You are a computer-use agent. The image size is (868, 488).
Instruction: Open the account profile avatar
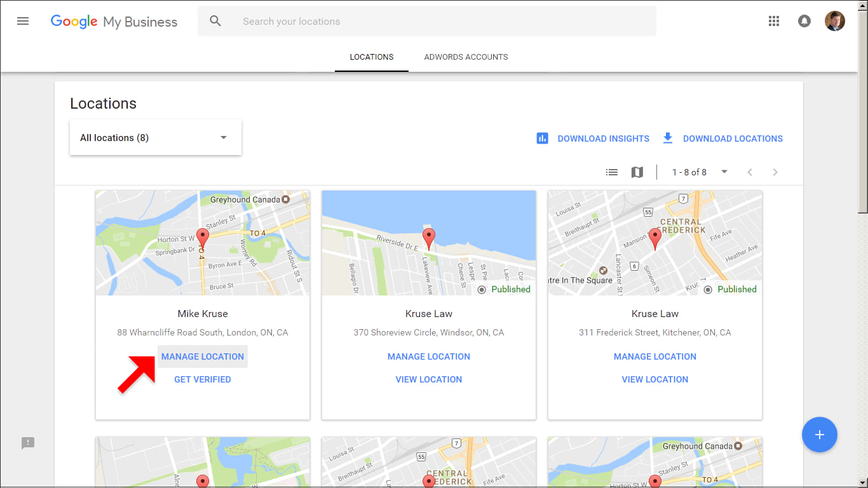pos(835,21)
